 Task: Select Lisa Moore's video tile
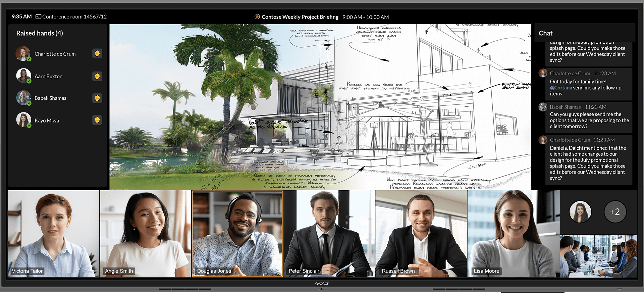514,234
